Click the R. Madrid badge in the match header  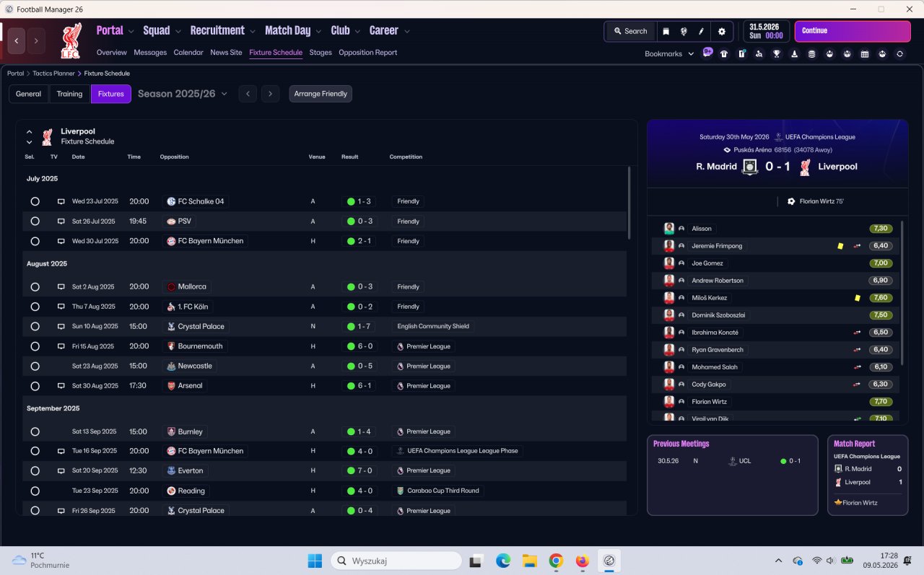pyautogui.click(x=751, y=167)
